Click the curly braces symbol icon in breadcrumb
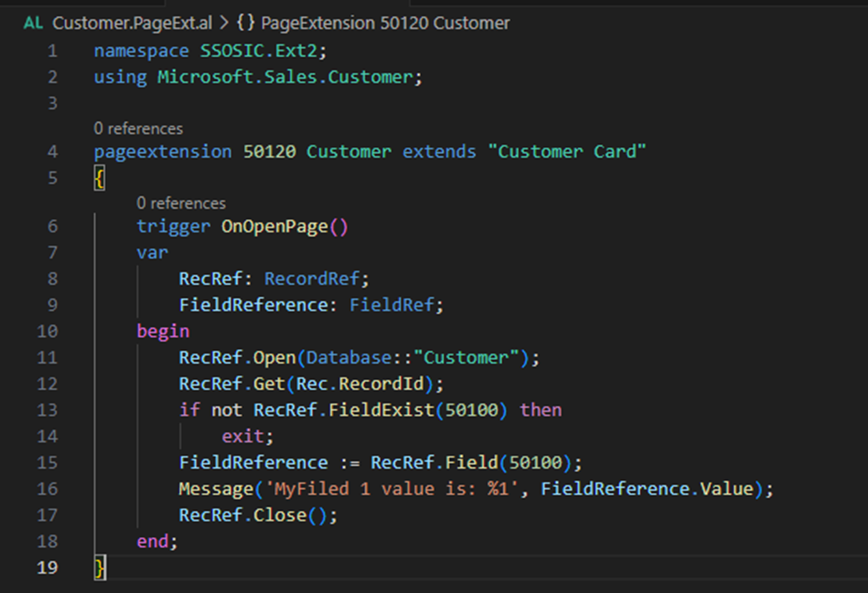 [x=246, y=23]
